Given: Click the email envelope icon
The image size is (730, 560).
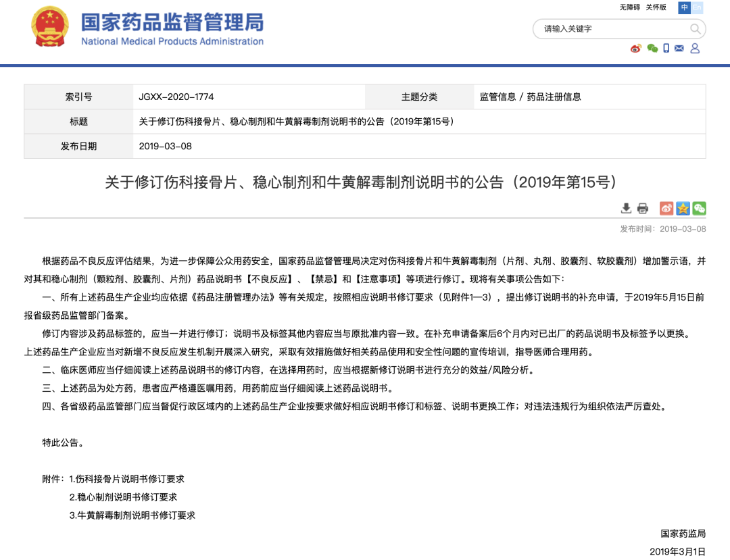Looking at the screenshot, I should [679, 49].
